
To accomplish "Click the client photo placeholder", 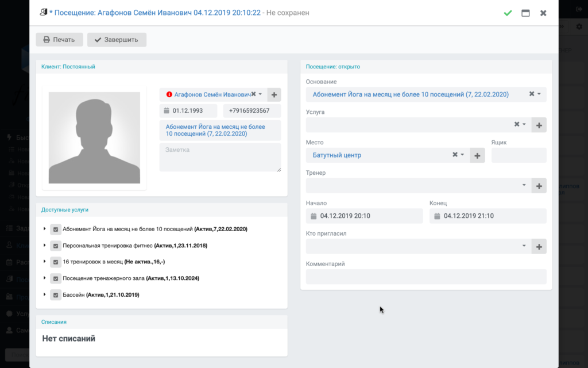I will [94, 138].
